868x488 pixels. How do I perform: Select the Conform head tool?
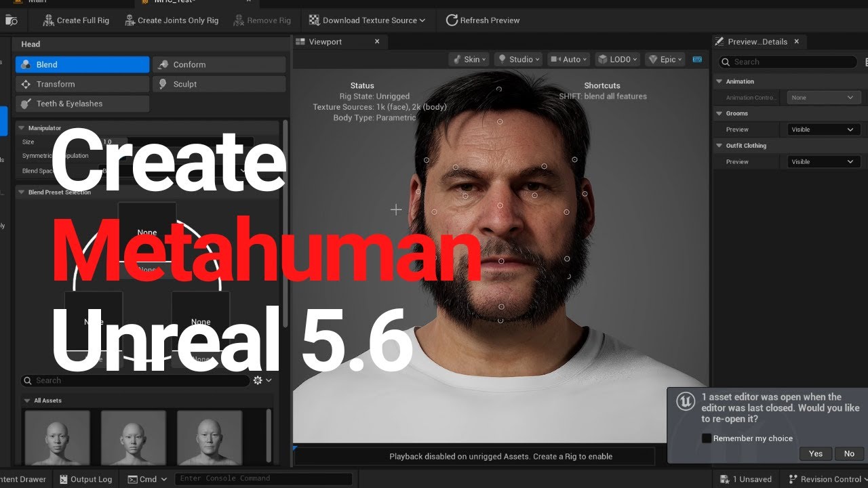pos(219,64)
